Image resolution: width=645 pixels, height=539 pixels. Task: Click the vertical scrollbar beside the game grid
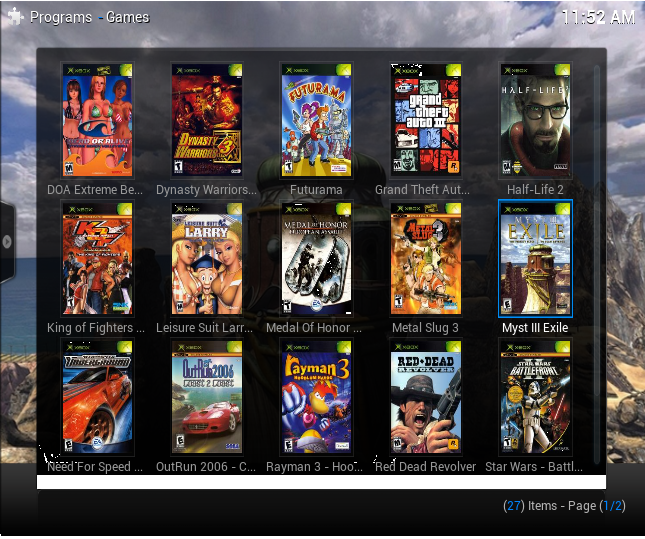click(598, 200)
